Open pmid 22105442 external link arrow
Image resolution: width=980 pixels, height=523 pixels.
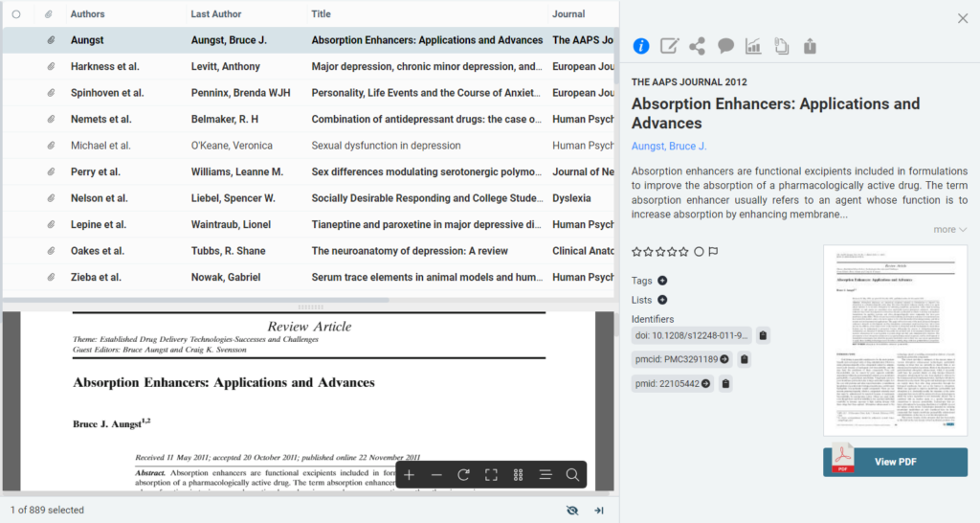tap(705, 383)
